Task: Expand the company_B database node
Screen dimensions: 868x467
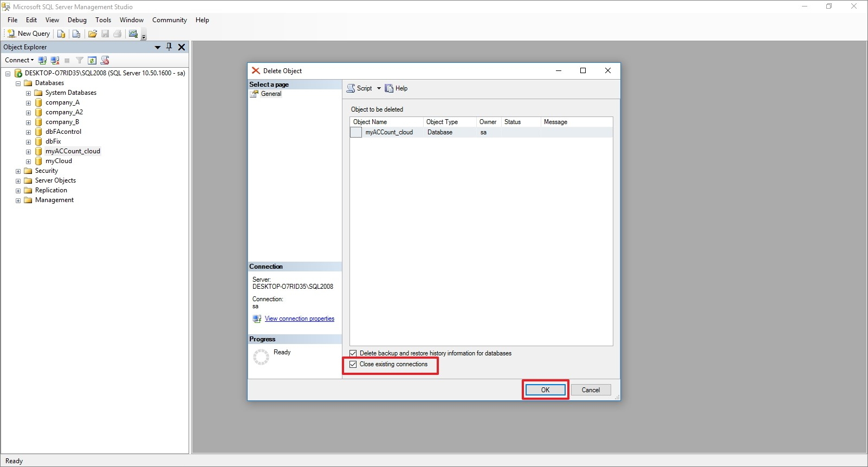Action: pyautogui.click(x=28, y=122)
